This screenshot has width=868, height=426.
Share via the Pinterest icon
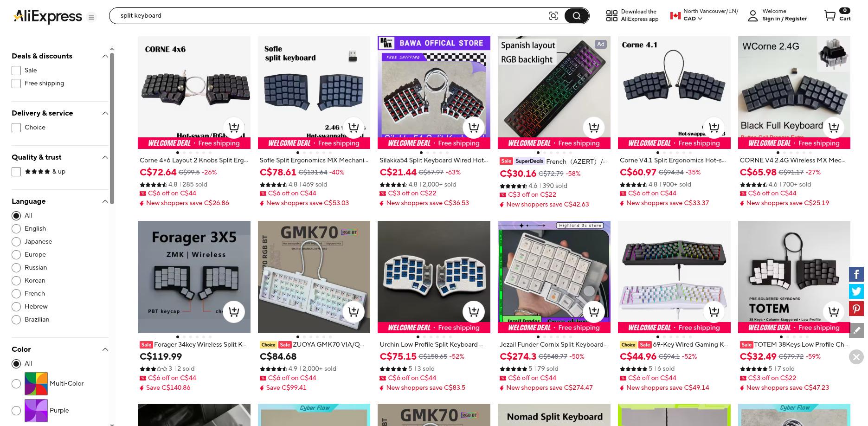click(x=856, y=309)
